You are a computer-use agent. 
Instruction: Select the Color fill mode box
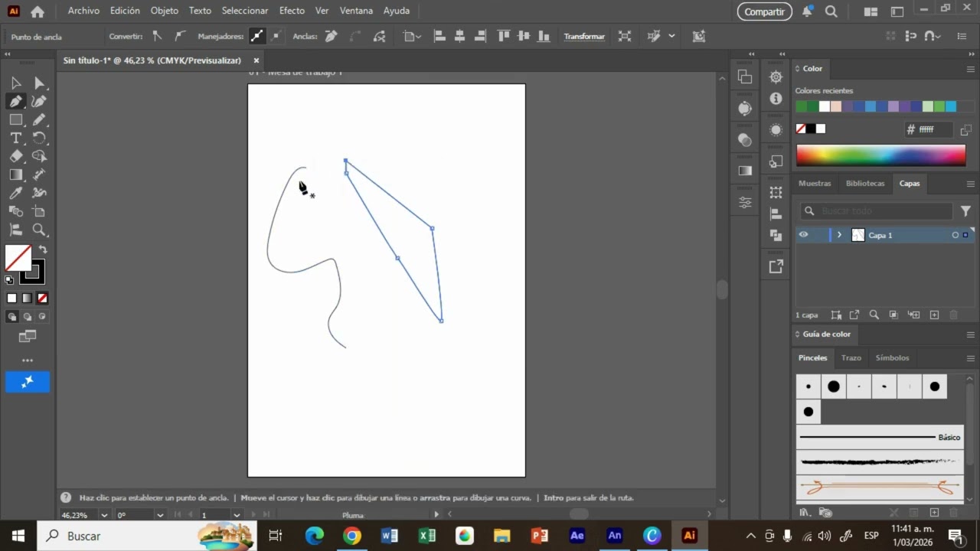pos(11,298)
